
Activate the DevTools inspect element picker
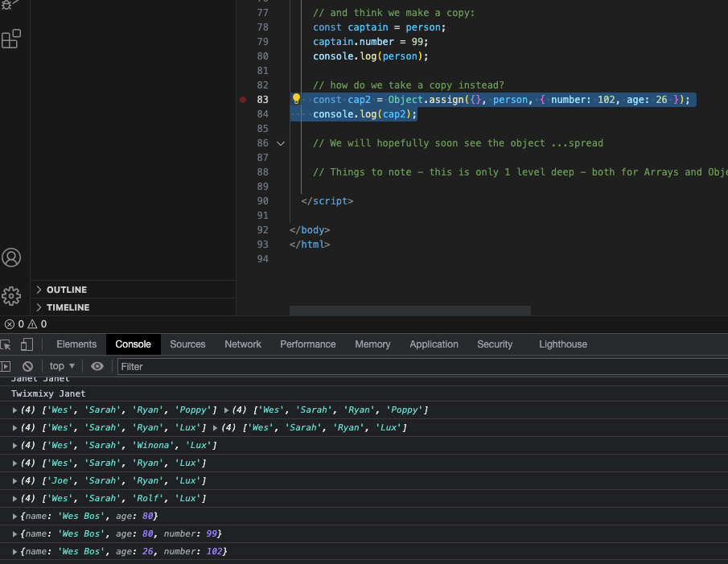[6, 344]
